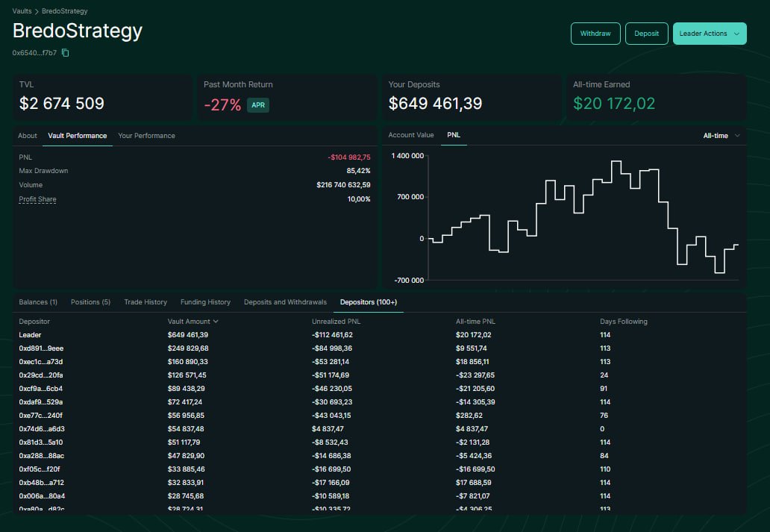Image resolution: width=770 pixels, height=532 pixels.
Task: Click depositor 0xdaf9...529a
Action: tap(41, 402)
